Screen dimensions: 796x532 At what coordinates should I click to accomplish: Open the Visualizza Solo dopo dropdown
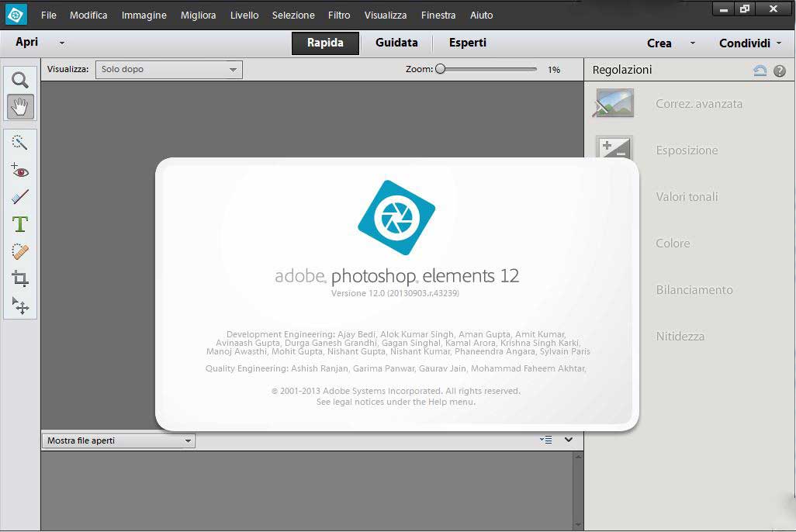[169, 70]
